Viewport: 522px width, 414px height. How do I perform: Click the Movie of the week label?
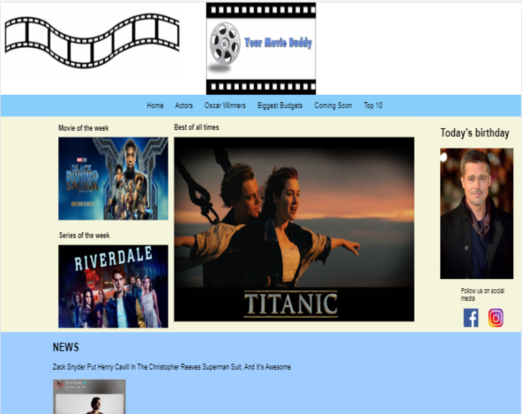click(84, 128)
